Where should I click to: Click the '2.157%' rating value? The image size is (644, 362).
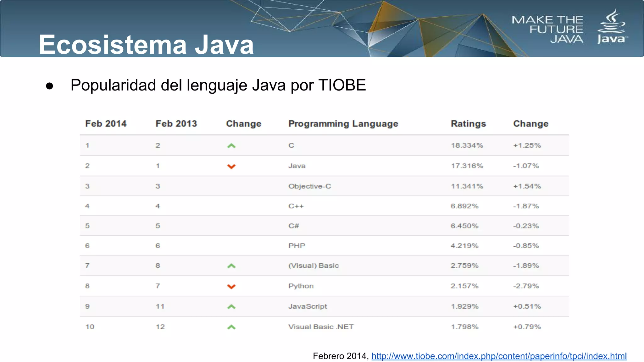tap(464, 286)
